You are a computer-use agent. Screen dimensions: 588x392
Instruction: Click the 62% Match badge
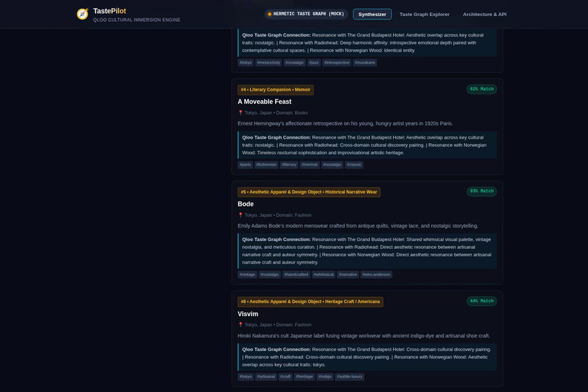point(481,89)
